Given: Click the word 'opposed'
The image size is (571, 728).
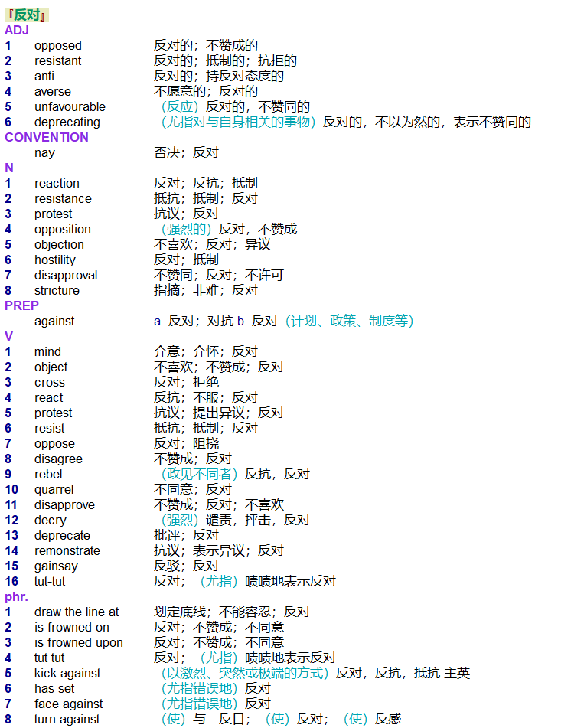Looking at the screenshot, I should pos(58,46).
